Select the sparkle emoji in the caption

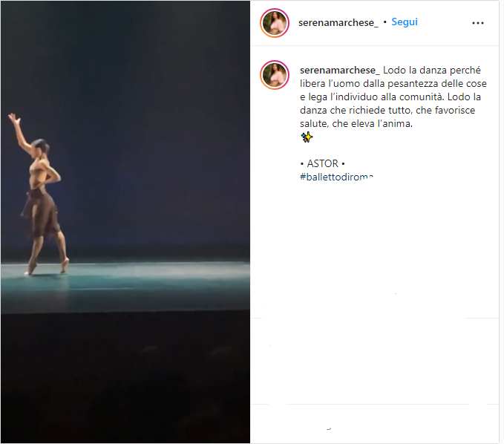click(307, 137)
